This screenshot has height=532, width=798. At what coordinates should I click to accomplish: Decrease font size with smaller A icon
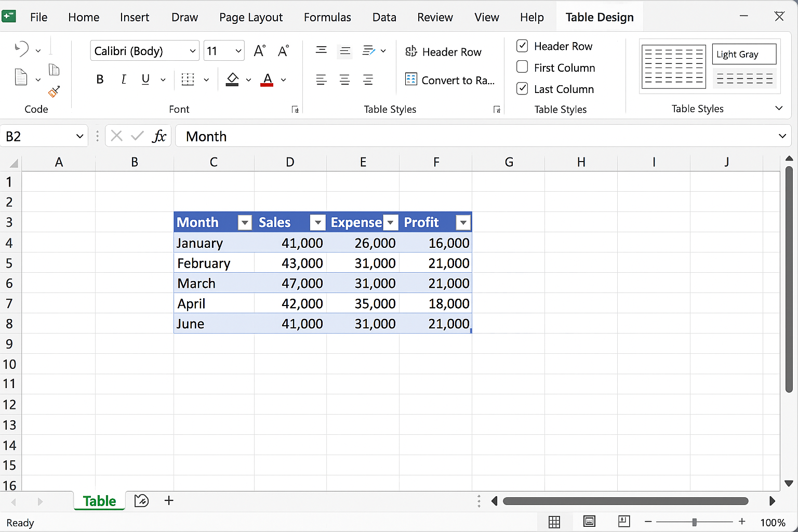tap(283, 51)
